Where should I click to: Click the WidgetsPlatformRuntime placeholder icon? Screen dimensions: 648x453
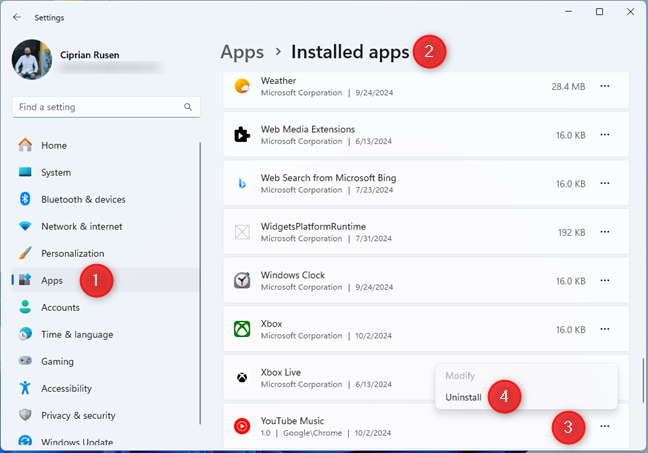(x=242, y=232)
